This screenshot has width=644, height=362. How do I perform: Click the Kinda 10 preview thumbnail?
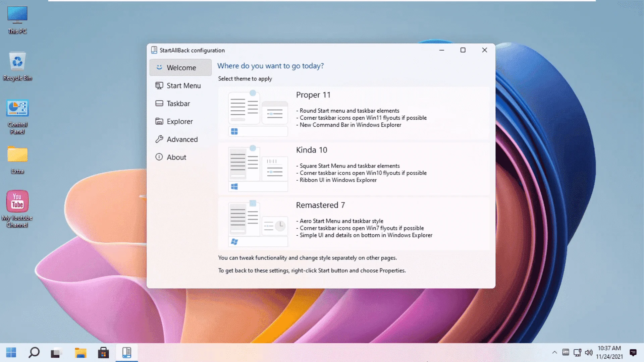click(258, 169)
